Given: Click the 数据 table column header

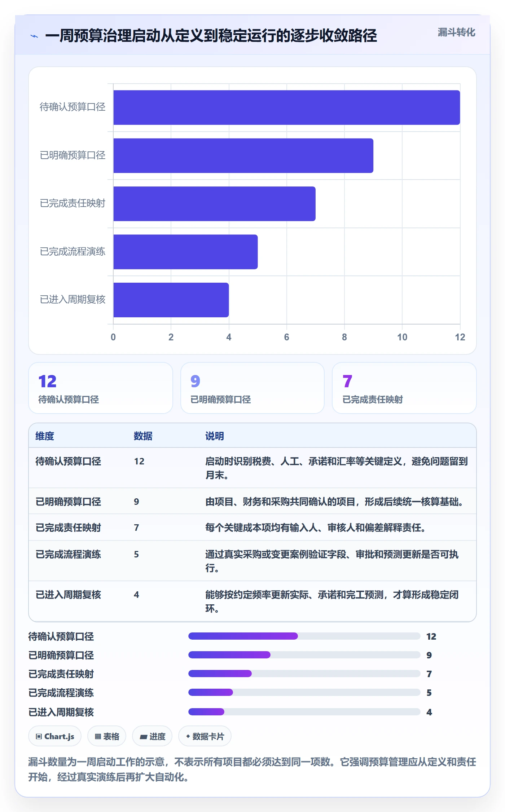Looking at the screenshot, I should click(x=143, y=436).
